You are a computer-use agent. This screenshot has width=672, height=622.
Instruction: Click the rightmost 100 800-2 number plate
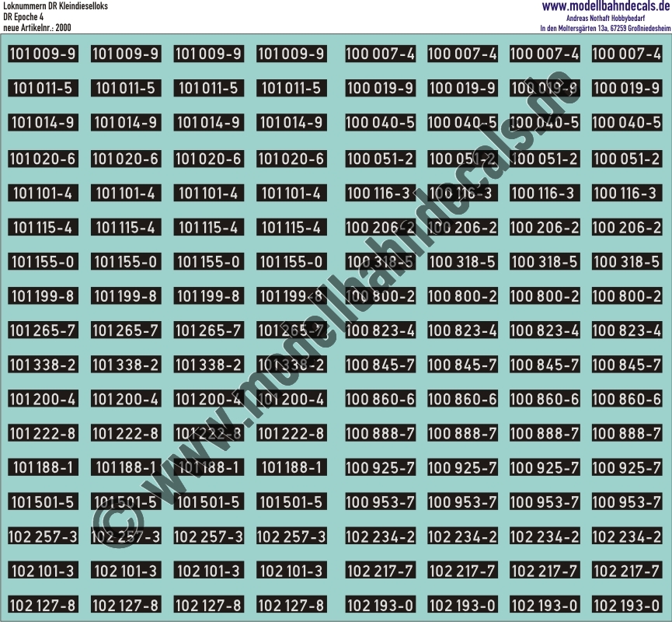tap(627, 296)
